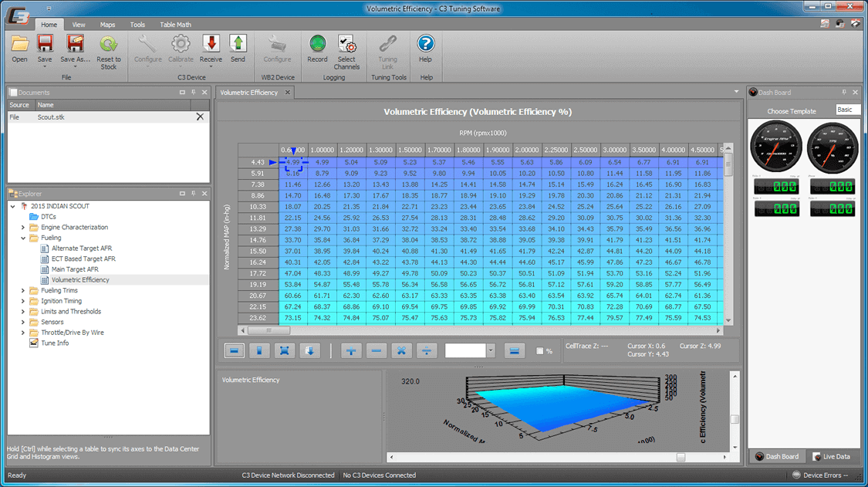Open Help icon in ribbon
The height and width of the screenshot is (487, 868).
(425, 44)
